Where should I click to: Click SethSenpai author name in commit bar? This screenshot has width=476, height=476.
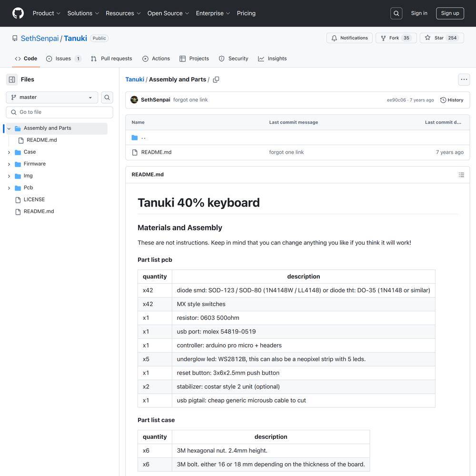(156, 100)
